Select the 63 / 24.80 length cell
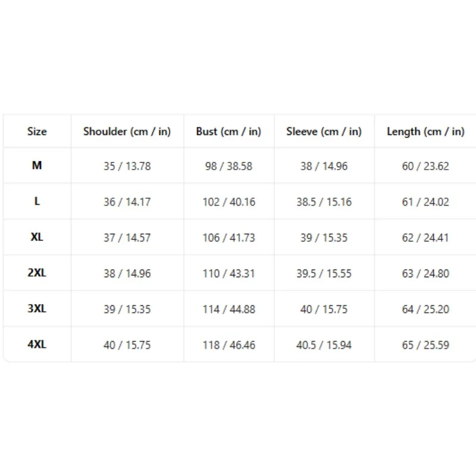Viewport: 476px width, 476px height. [x=425, y=274]
